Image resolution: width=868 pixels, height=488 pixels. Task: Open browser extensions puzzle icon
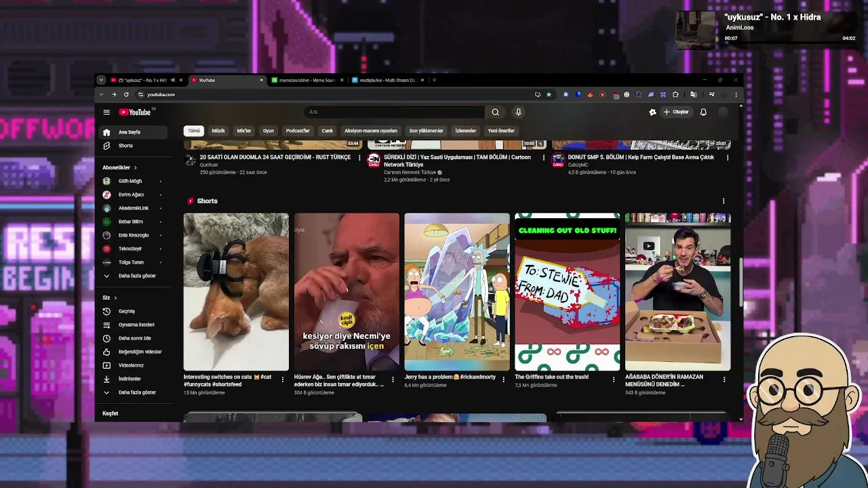click(675, 95)
